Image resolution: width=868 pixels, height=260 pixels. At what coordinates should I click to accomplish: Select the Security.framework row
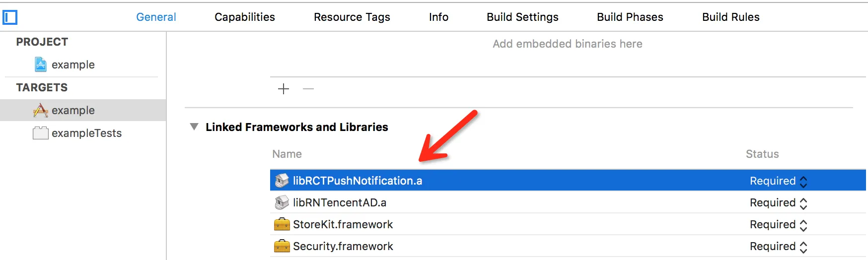(497, 246)
